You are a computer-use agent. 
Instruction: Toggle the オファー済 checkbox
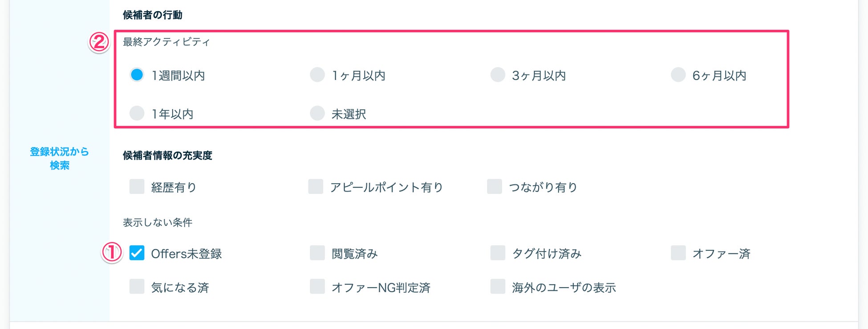click(x=678, y=253)
